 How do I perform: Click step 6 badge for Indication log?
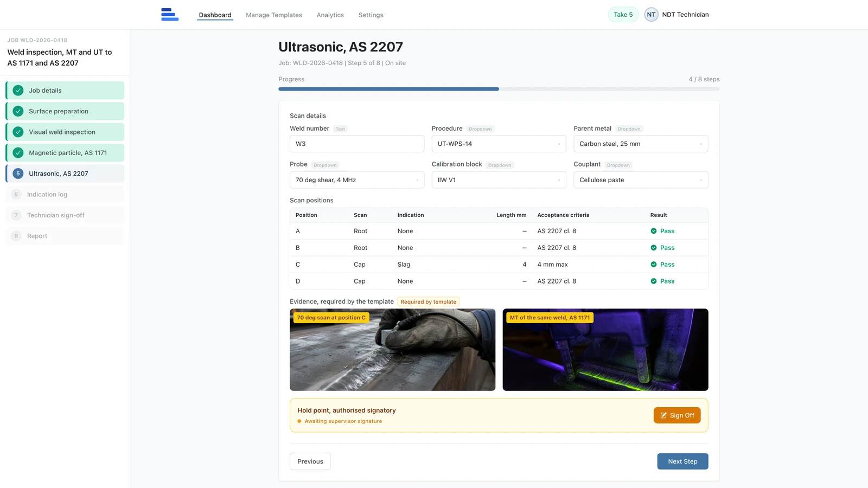pos(16,194)
